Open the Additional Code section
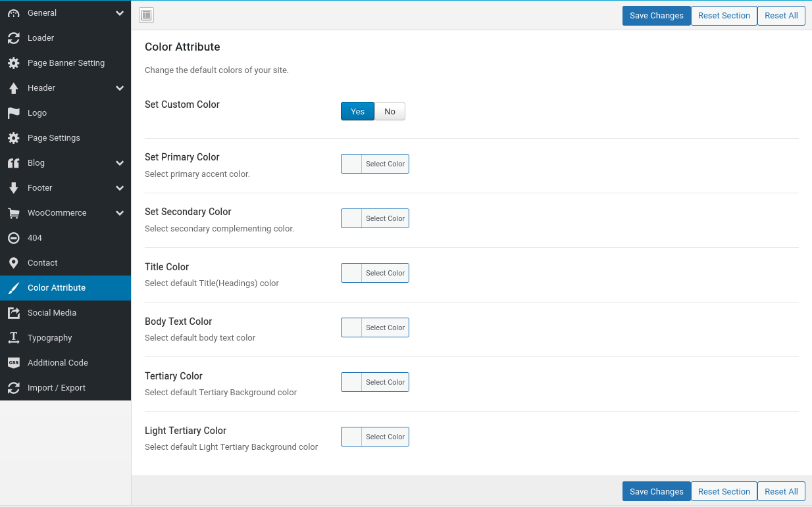 65,363
